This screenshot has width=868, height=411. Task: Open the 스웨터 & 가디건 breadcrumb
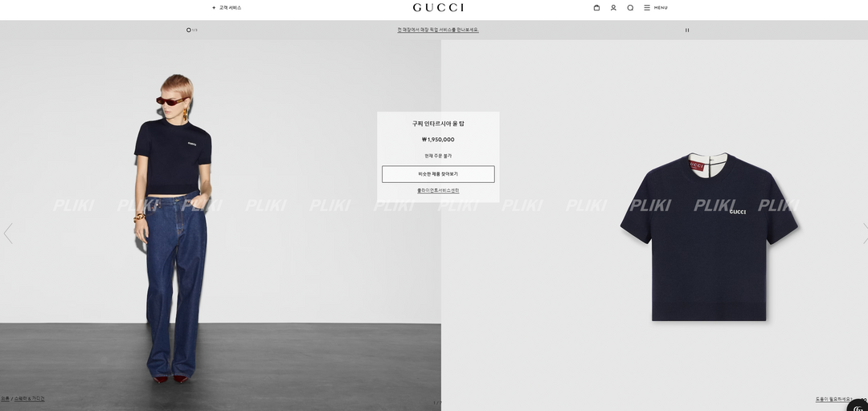coord(30,398)
